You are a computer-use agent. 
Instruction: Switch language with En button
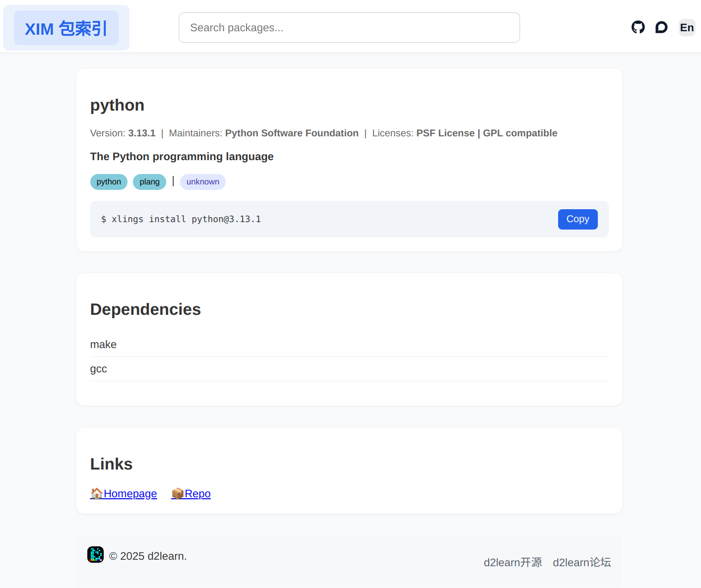tap(687, 27)
